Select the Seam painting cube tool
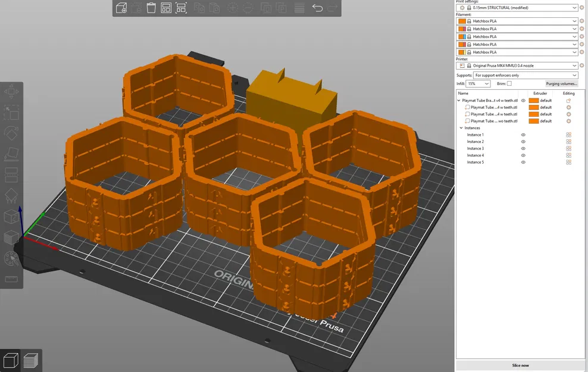This screenshot has width=588, height=372. (x=11, y=217)
